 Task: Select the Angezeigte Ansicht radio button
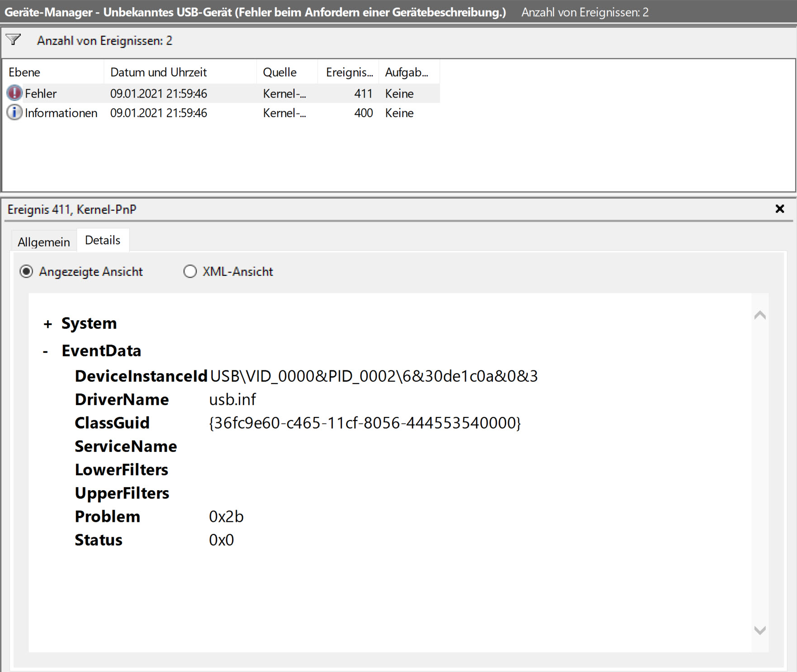(x=26, y=271)
